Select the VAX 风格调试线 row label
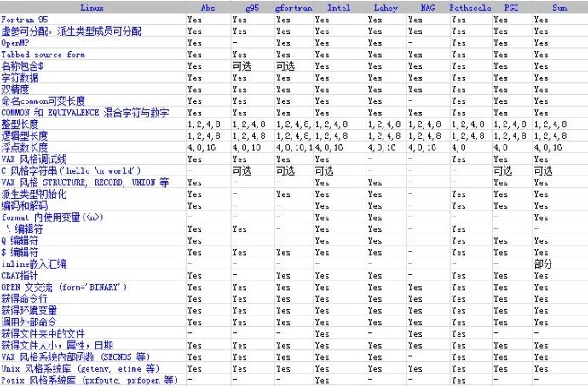Screen dimensions: 588x387 tap(34, 159)
